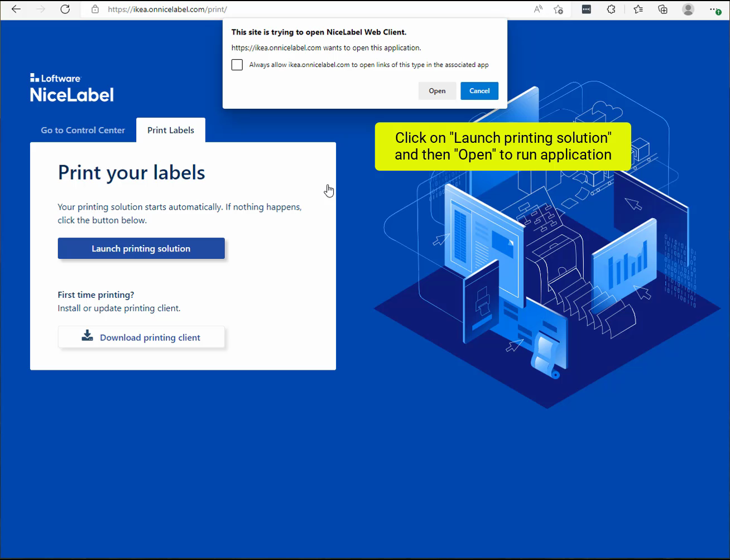Viewport: 730px width, 560px height.
Task: Add this page to favorites with the star-plus icon
Action: (x=558, y=9)
